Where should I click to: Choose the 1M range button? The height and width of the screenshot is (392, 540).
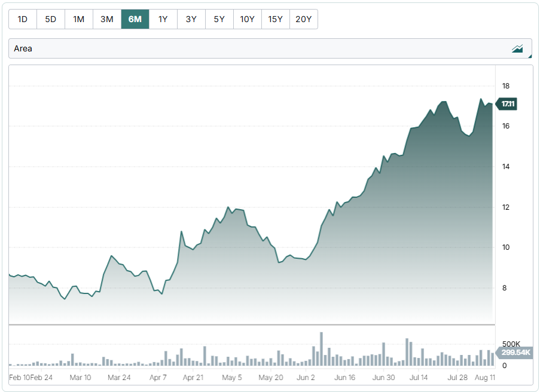pyautogui.click(x=79, y=19)
